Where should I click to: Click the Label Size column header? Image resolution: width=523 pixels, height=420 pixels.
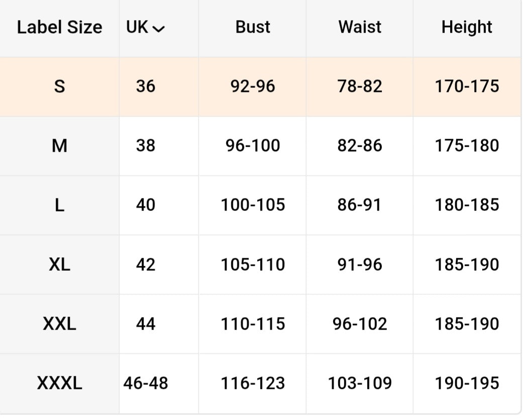pyautogui.click(x=59, y=28)
